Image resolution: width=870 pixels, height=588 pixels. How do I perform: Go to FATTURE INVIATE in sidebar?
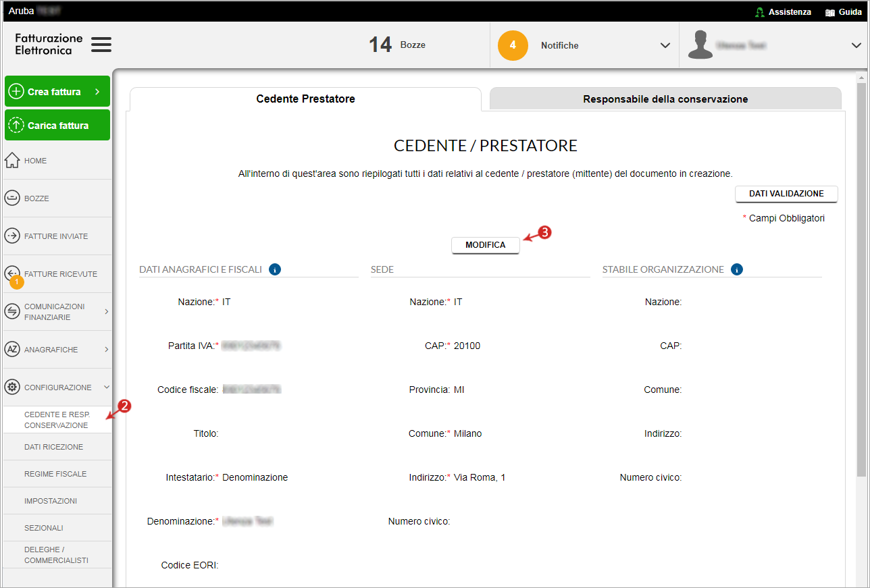(56, 236)
